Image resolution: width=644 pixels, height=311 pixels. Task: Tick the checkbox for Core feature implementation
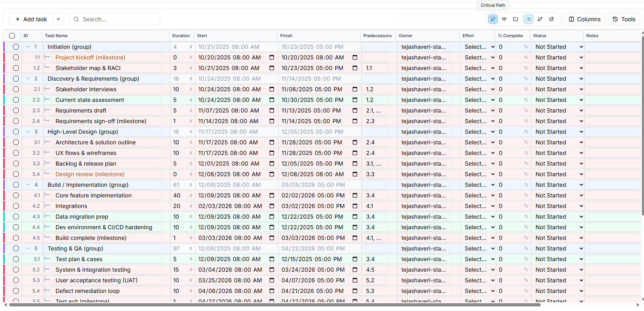click(16, 195)
